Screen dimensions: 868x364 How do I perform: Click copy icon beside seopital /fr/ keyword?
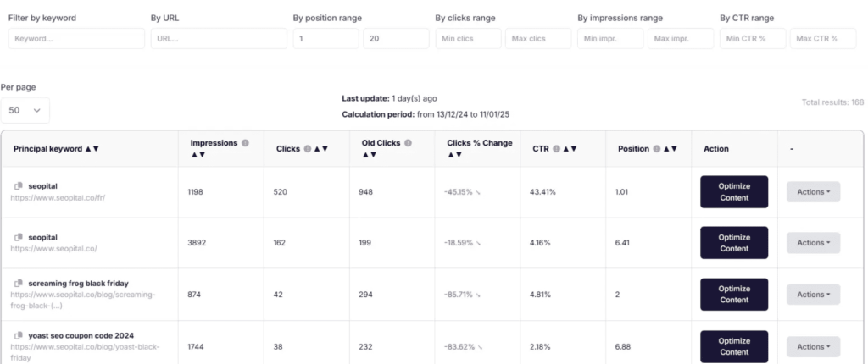[18, 185]
